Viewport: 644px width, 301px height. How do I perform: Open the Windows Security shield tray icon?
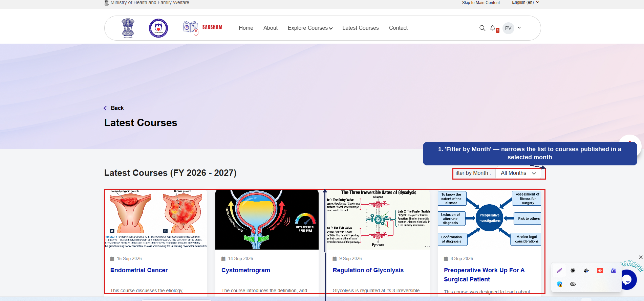pyautogui.click(x=559, y=284)
